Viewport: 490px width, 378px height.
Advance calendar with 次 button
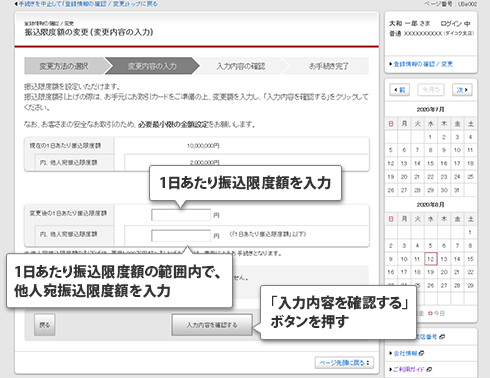462,90
